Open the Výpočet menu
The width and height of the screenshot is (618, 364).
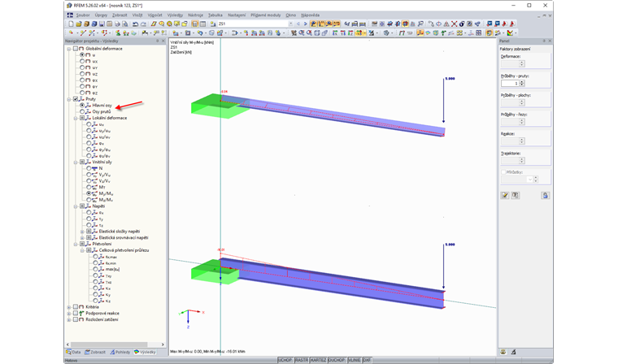pos(154,15)
